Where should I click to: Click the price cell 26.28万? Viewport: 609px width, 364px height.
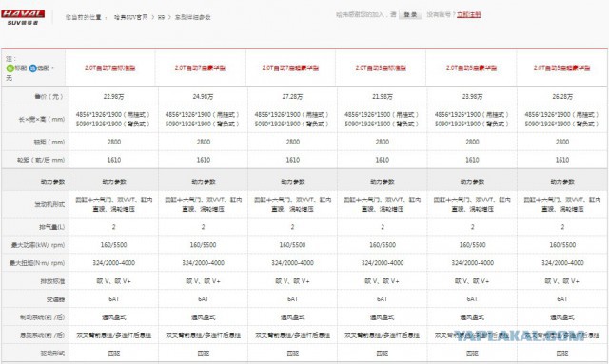pyautogui.click(x=562, y=96)
